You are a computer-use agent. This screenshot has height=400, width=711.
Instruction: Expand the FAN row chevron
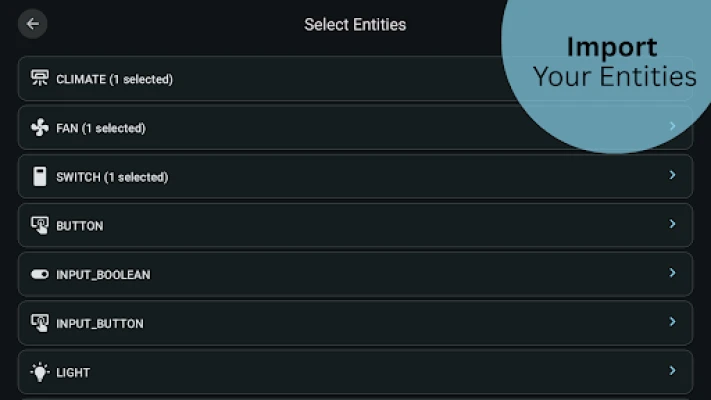672,127
